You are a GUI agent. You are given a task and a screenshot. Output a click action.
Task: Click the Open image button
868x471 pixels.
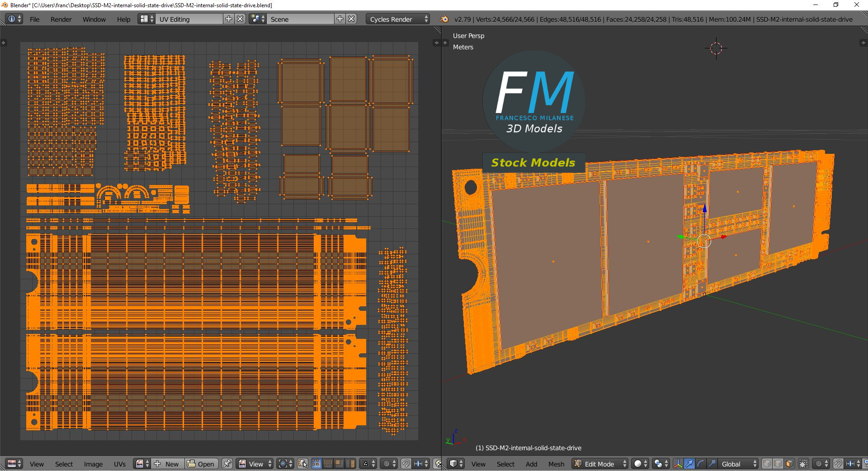click(x=201, y=464)
